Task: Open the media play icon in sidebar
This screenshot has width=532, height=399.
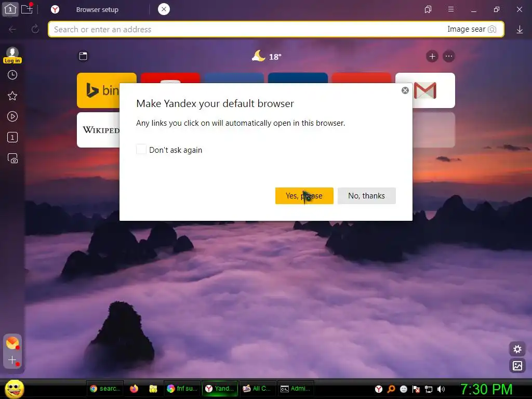Action: [x=12, y=117]
